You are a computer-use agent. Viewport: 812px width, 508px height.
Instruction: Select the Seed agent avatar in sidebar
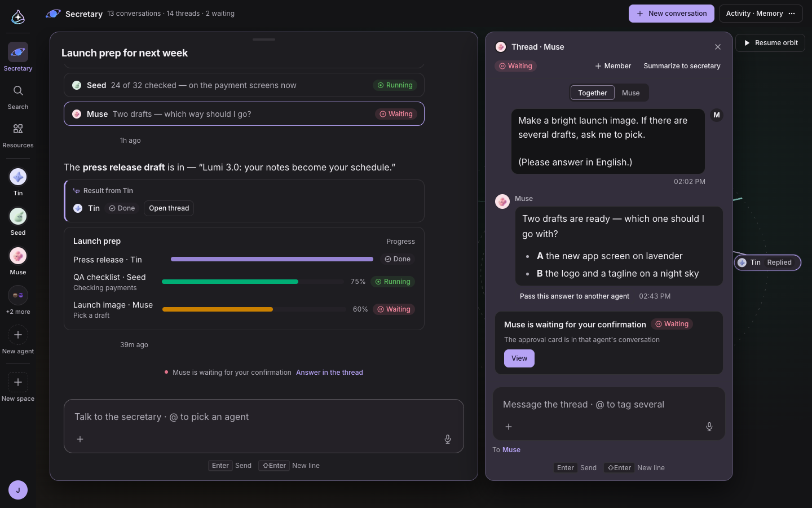[18, 216]
